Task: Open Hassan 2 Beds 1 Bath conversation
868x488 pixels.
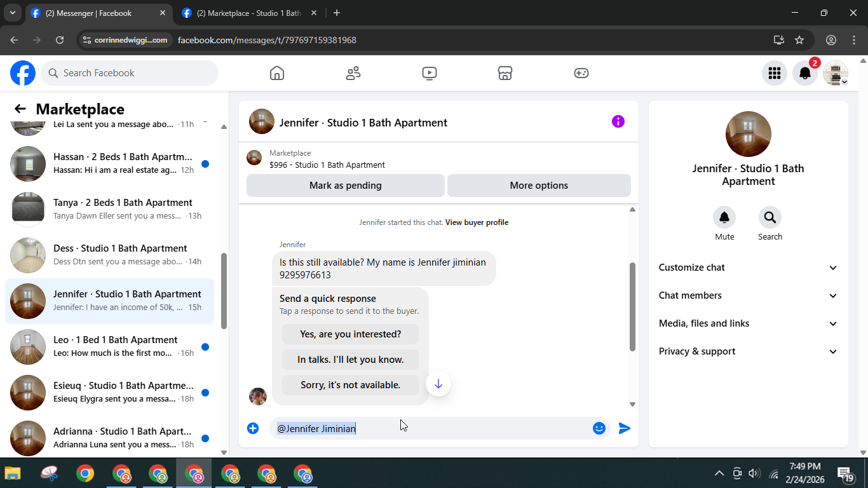Action: tap(110, 164)
